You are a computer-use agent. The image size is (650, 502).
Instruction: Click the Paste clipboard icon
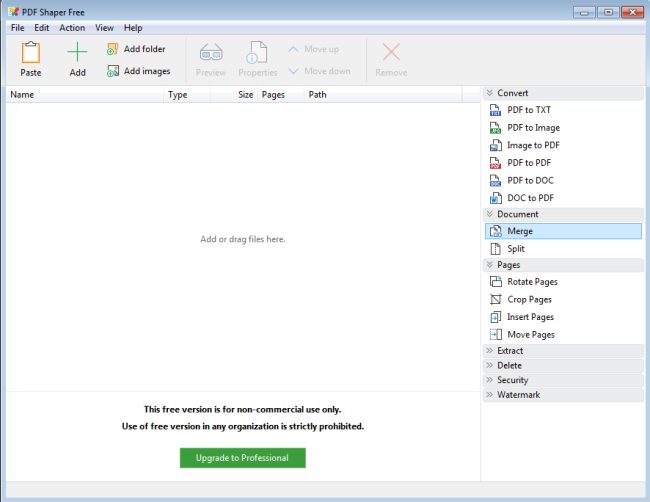[31, 52]
